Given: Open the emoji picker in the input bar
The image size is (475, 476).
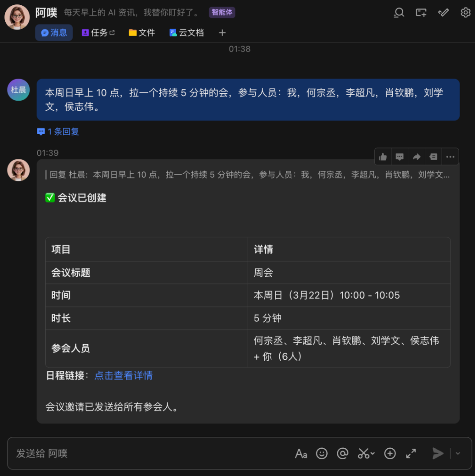Looking at the screenshot, I should pos(322,454).
